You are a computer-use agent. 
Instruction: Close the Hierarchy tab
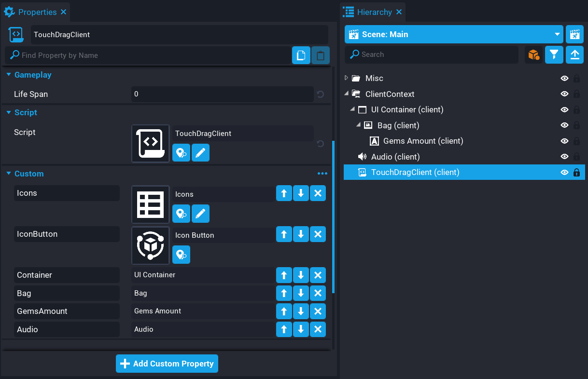click(399, 12)
